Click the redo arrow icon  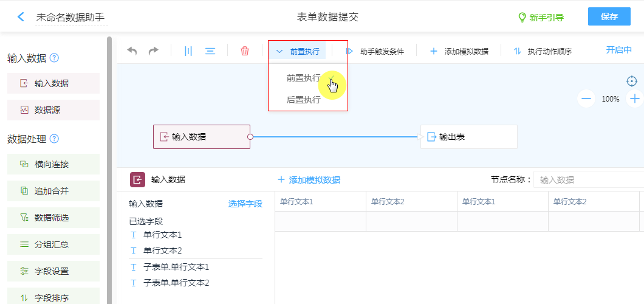154,51
